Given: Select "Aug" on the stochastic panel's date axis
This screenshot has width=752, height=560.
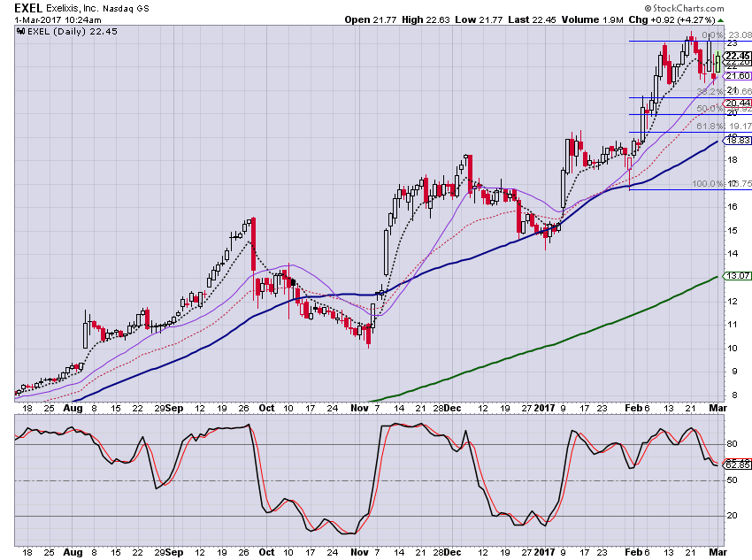Looking at the screenshot, I should click(x=73, y=552).
